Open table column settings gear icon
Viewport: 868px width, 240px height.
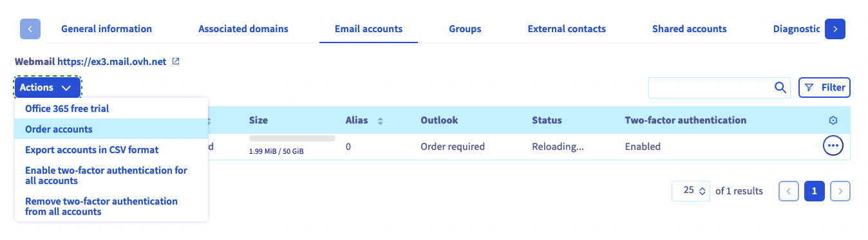[x=833, y=120]
